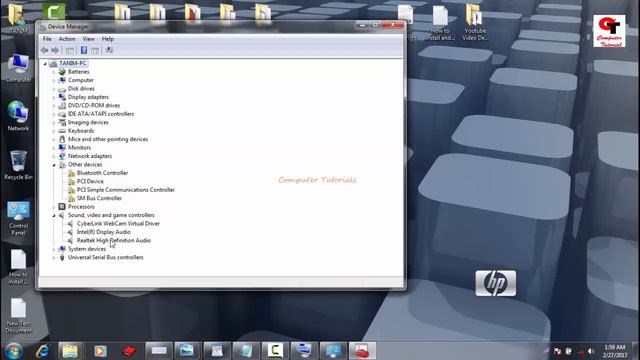This screenshot has width=640, height=360.
Task: Select the Network adapters label
Action: point(90,156)
